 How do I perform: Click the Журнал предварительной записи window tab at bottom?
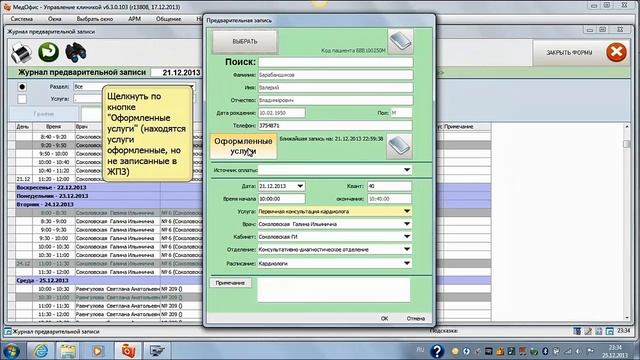click(x=52, y=331)
